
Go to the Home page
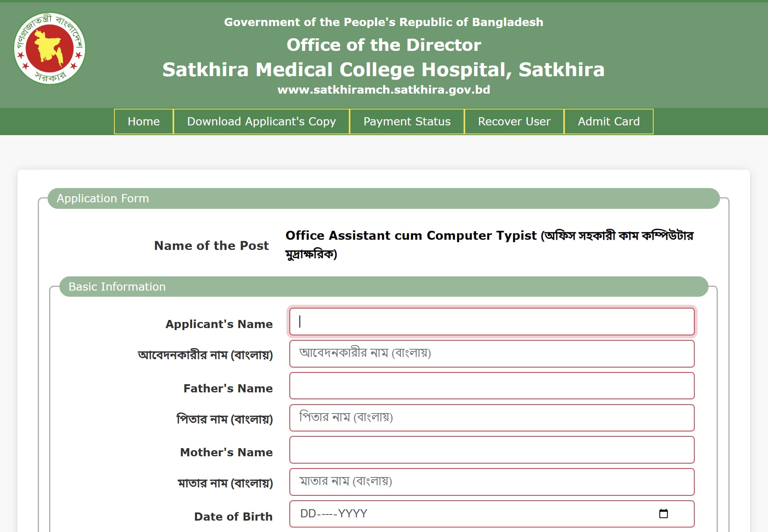coord(144,121)
